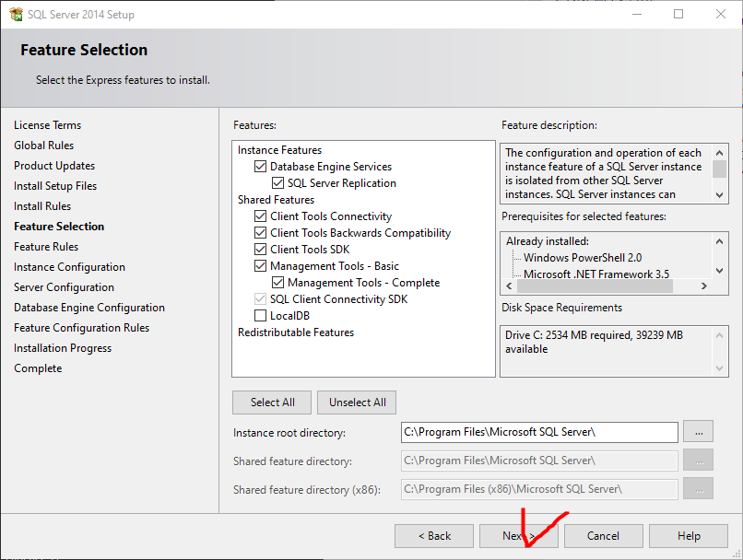Click the Shared Features heading
This screenshot has width=743, height=560.
click(x=276, y=200)
